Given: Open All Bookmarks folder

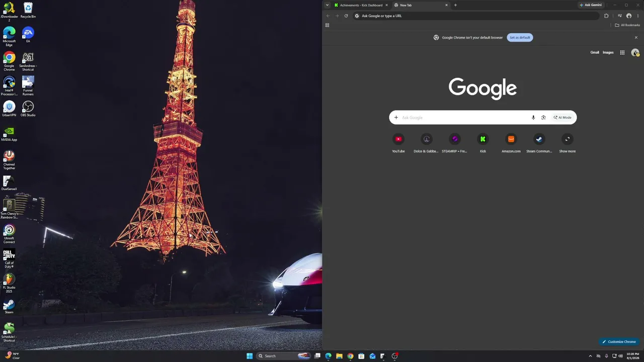Looking at the screenshot, I should coord(627,25).
